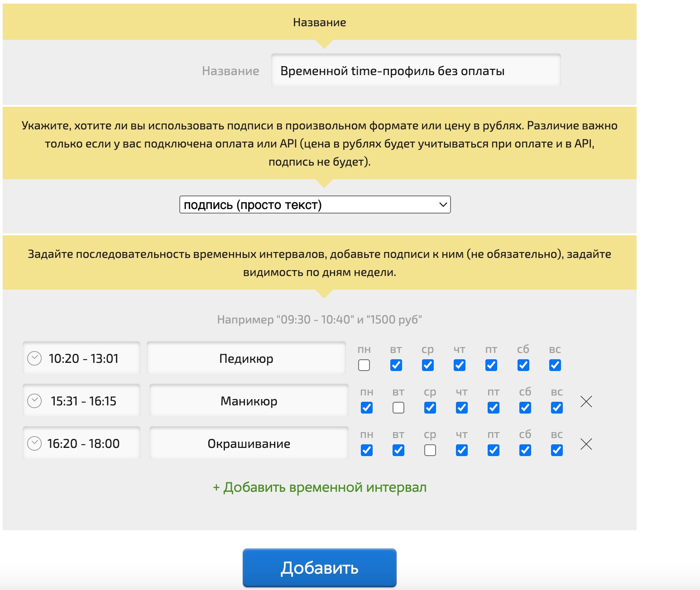This screenshot has width=700, height=590.
Task: Edit the Название profile name field
Action: [416, 71]
